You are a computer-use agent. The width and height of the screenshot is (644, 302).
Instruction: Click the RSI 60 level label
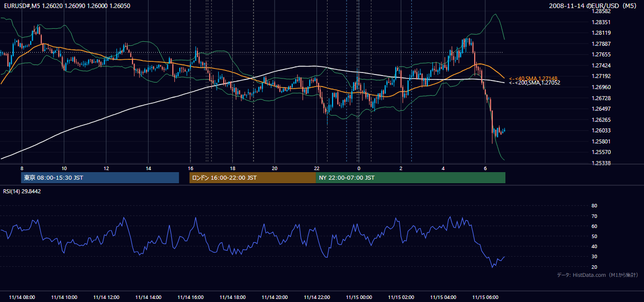point(594,226)
